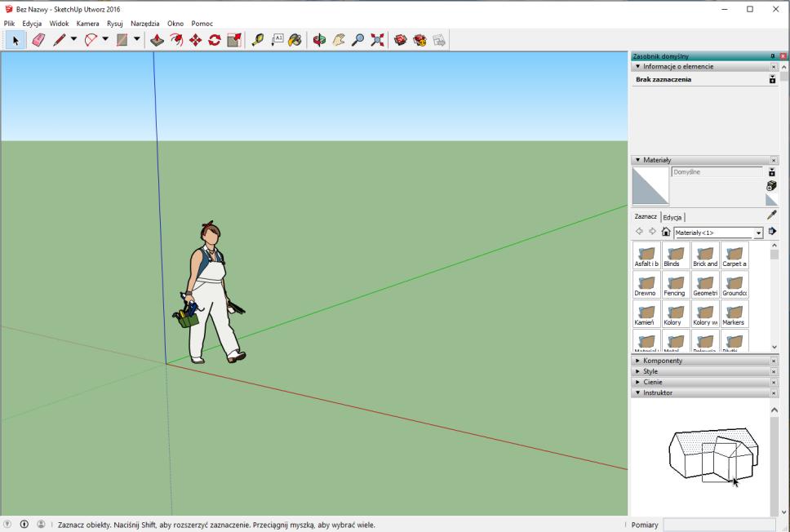Select the Rectangle shape tool
Screen dimensions: 790x532
tap(122, 40)
